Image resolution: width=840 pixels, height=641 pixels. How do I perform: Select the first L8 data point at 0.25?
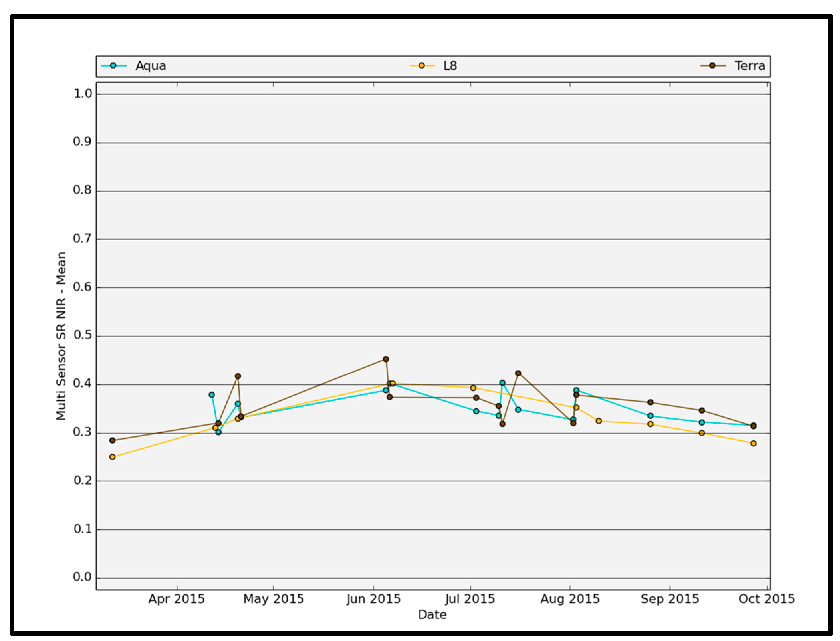click(x=112, y=457)
